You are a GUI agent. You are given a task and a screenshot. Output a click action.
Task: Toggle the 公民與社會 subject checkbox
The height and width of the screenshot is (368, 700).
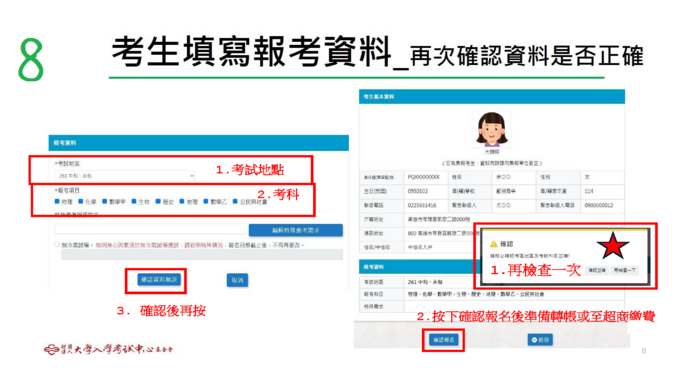click(x=235, y=201)
